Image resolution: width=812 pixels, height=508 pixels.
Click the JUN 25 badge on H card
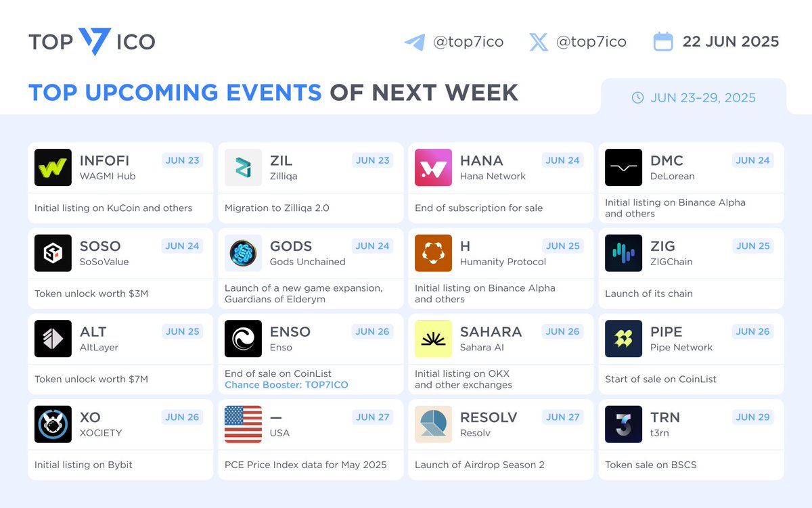coord(563,246)
